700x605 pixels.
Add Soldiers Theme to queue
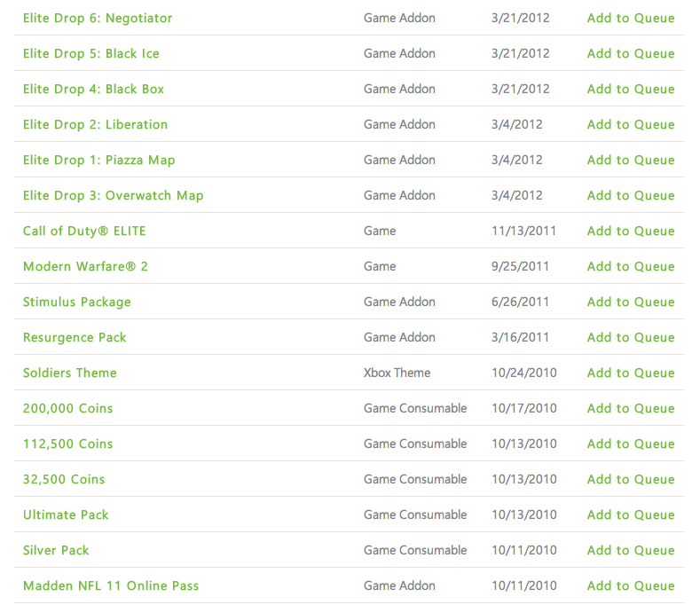[x=631, y=373]
